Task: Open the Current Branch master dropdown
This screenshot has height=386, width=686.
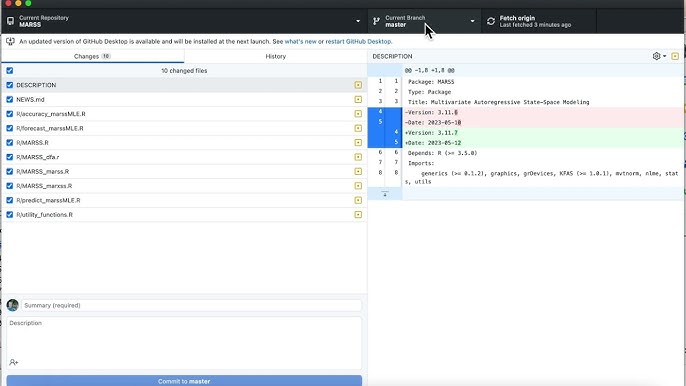Action: [x=424, y=21]
